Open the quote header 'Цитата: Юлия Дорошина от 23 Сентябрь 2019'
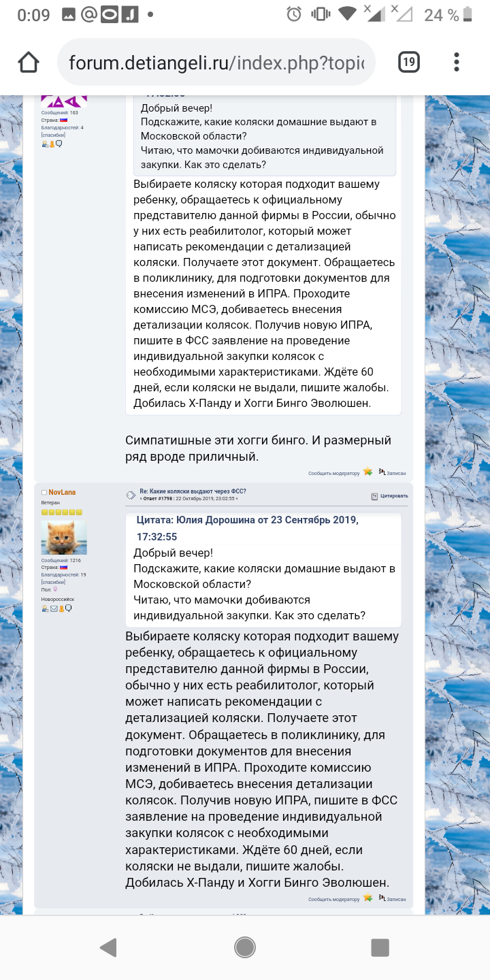 pos(247,528)
